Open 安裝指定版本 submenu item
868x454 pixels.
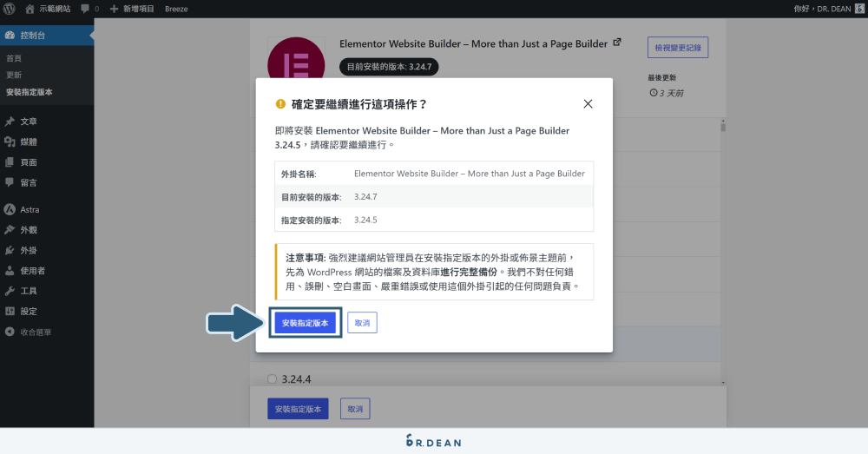click(30, 92)
